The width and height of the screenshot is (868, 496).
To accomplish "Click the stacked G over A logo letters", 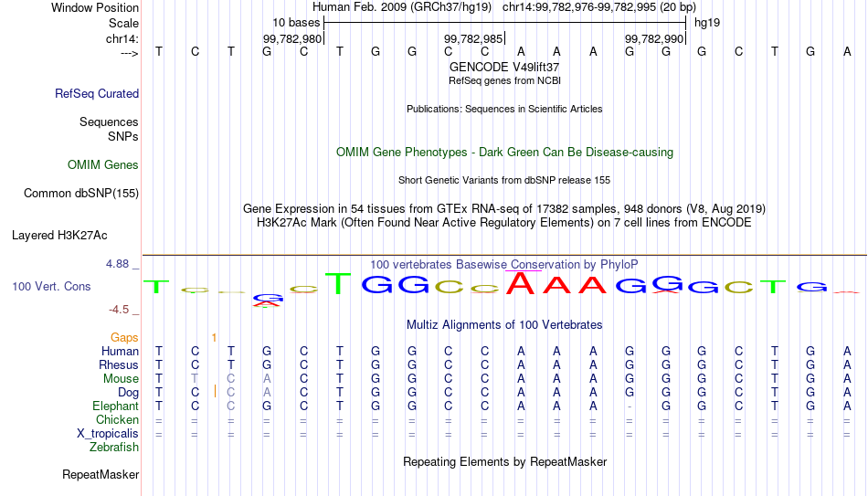I will pos(268,301).
